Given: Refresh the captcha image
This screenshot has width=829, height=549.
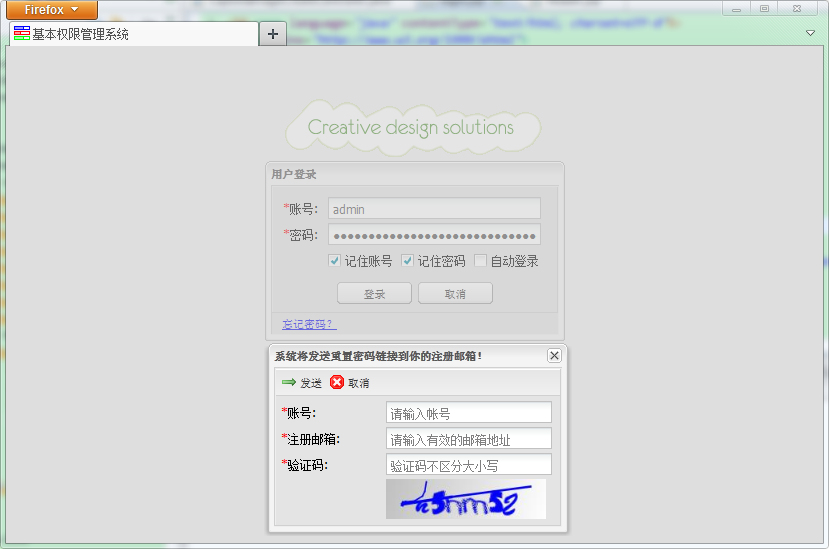Looking at the screenshot, I should coord(466,499).
